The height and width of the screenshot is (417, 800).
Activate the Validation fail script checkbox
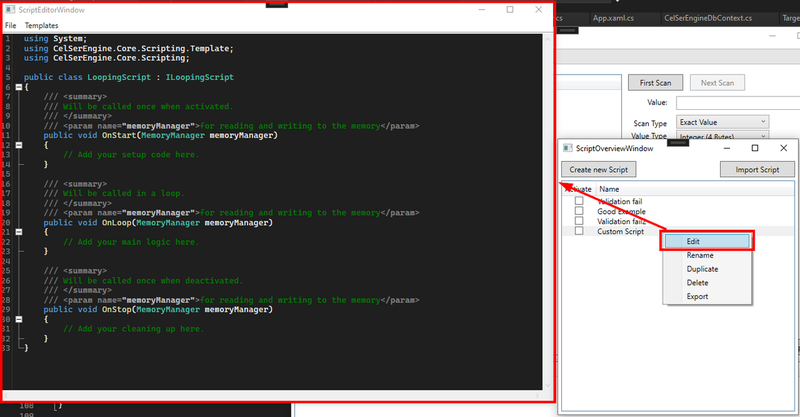click(579, 201)
